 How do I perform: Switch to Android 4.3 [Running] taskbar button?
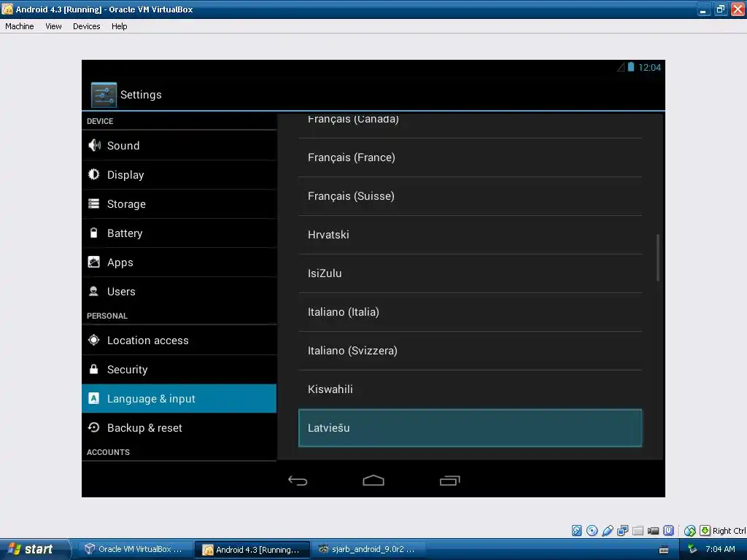tap(252, 550)
